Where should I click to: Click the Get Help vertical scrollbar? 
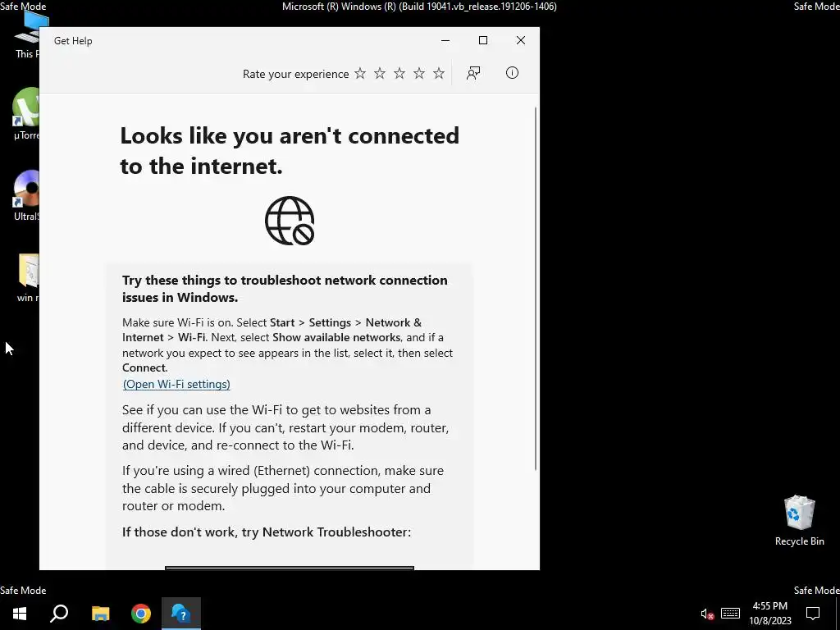pos(536,288)
